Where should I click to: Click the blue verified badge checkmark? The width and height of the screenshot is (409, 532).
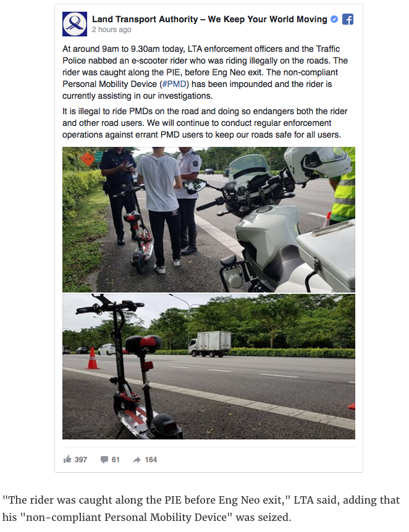coord(334,19)
